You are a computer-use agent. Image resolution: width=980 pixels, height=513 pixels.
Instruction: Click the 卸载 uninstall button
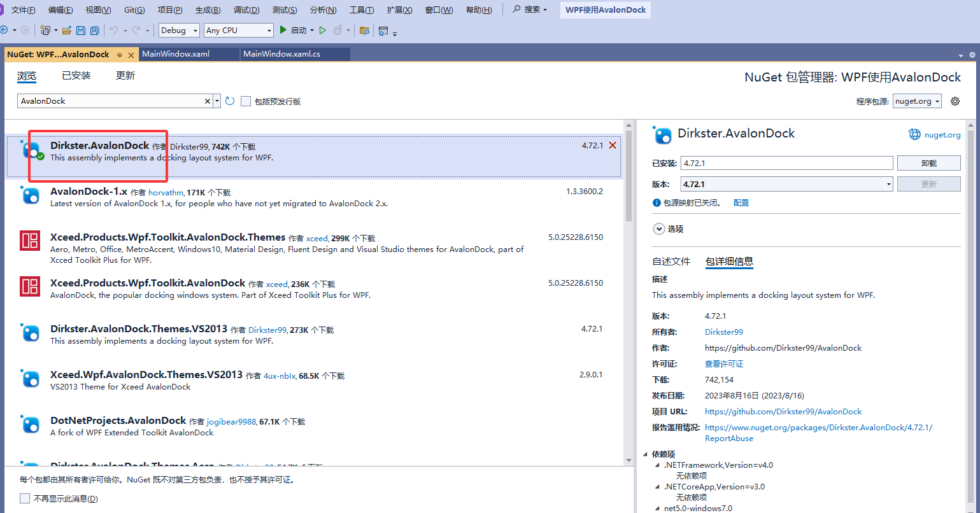click(x=928, y=163)
